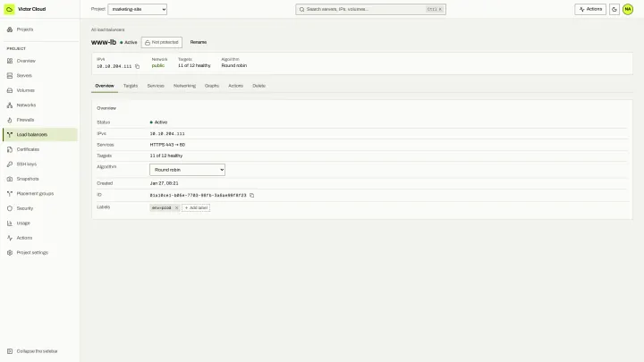Open the user avatar menu
The width and height of the screenshot is (644, 362).
coord(628,9)
